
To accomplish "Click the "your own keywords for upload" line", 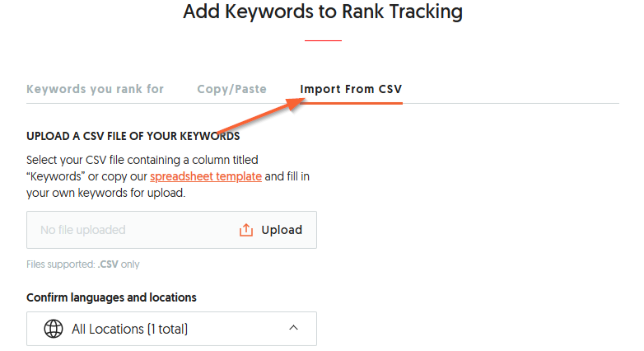I will tap(106, 194).
